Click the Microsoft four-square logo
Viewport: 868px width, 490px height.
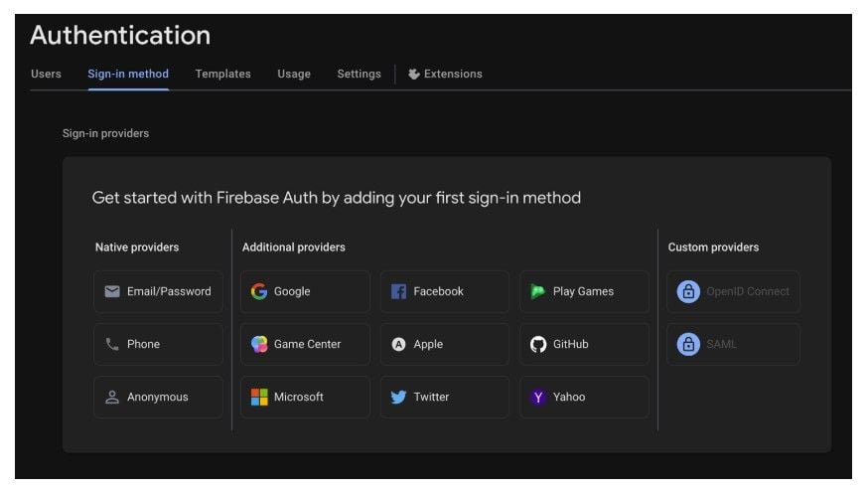[x=259, y=397]
